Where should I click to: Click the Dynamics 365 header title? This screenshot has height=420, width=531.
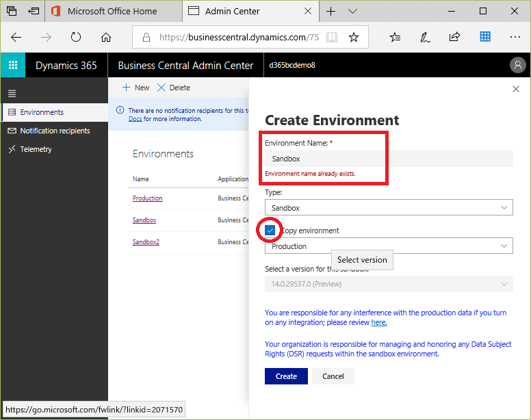(x=66, y=65)
